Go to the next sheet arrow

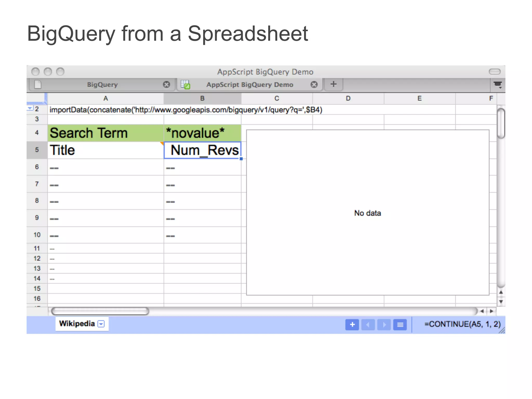pos(384,325)
